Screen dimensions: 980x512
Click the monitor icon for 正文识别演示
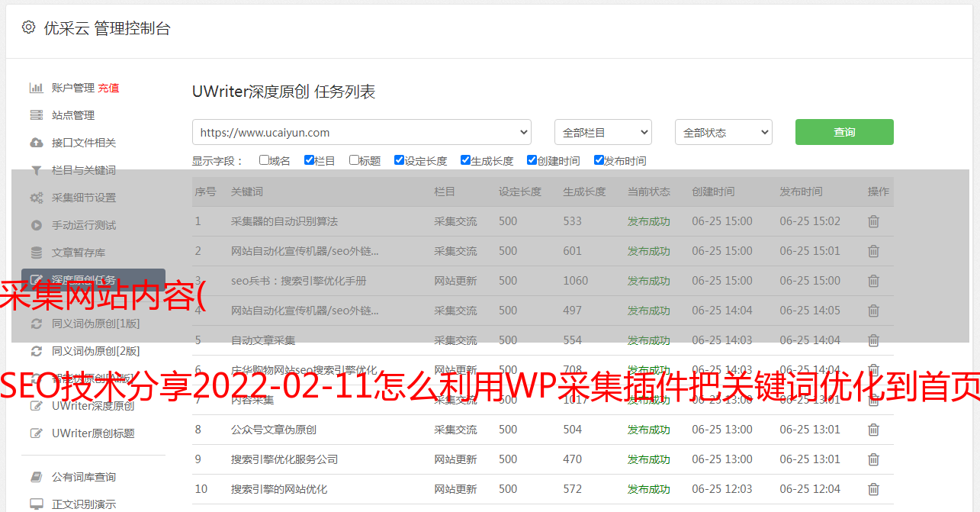click(x=36, y=504)
